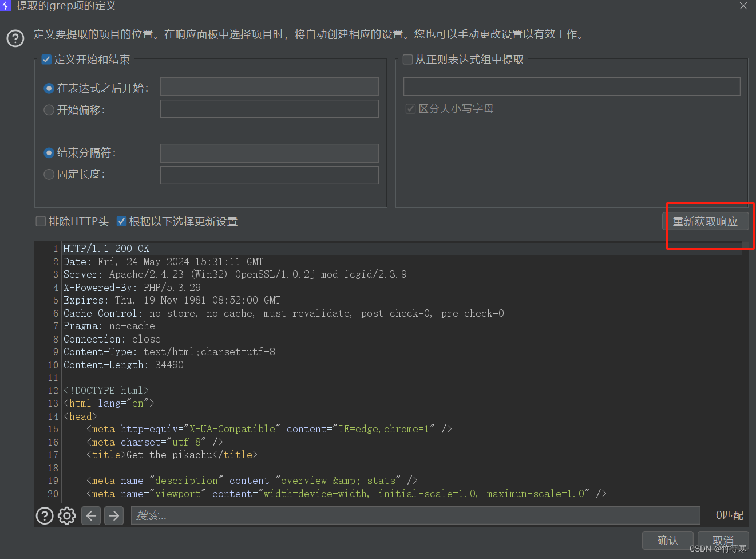Select the 结束分隔符 radio button
This screenshot has height=559, width=756.
tap(49, 153)
